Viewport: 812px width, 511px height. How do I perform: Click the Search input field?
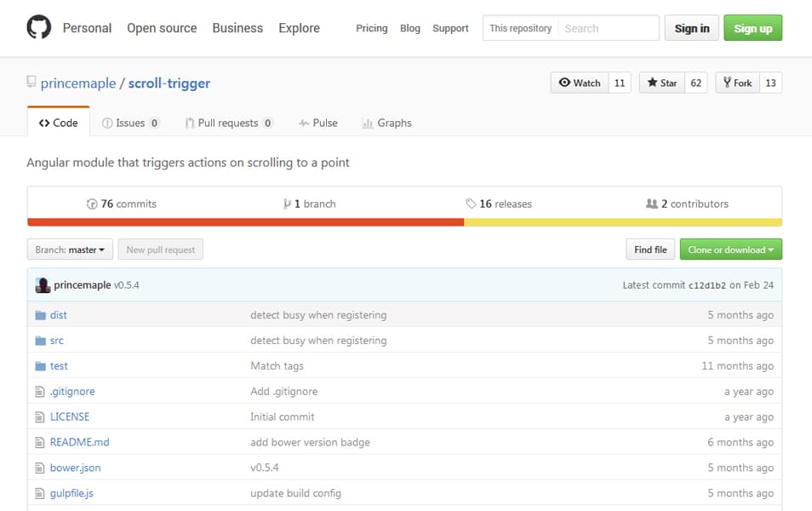(x=609, y=28)
